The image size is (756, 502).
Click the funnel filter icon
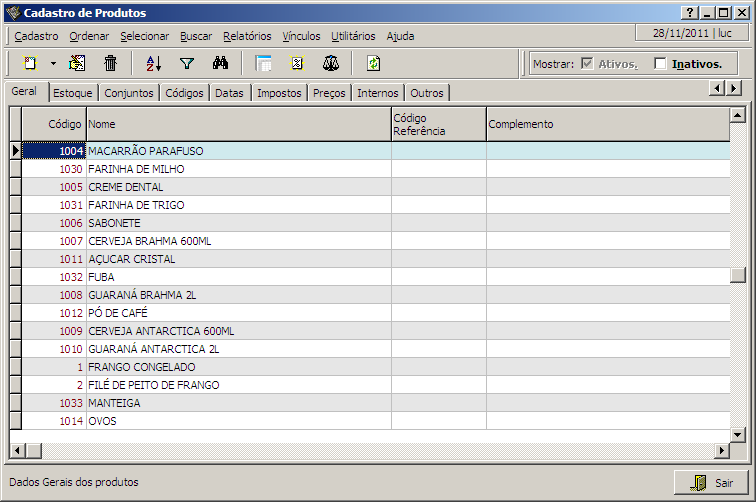tap(186, 63)
